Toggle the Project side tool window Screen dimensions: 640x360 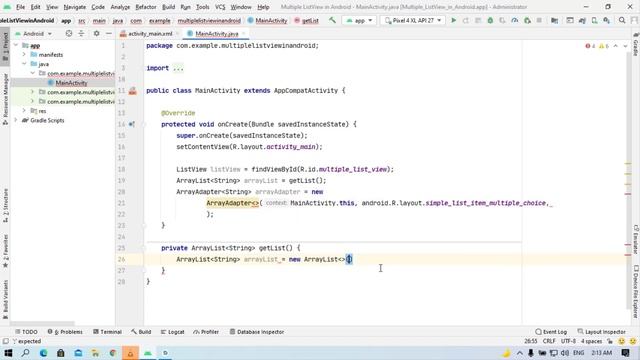click(5, 46)
